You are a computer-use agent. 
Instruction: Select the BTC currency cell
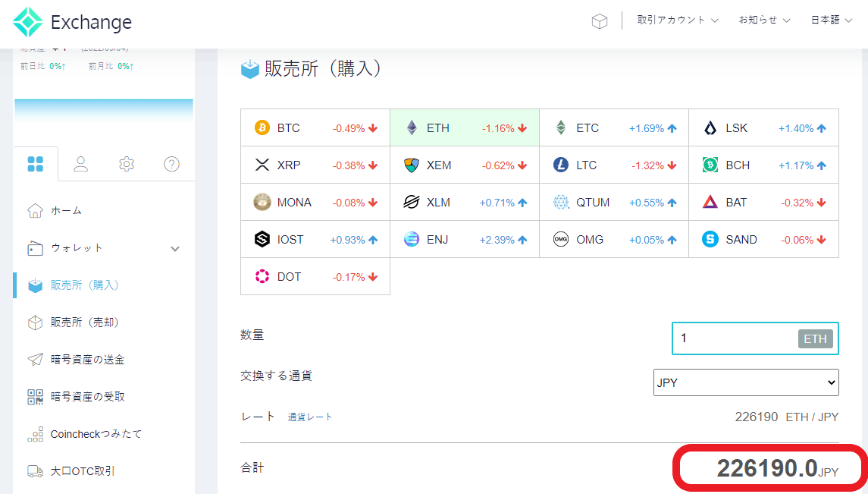[x=315, y=128]
